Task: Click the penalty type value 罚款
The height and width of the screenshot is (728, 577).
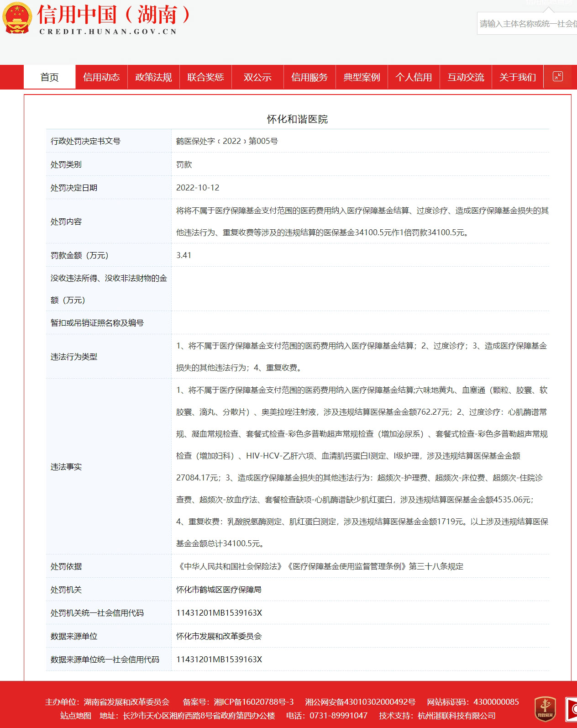Action: (184, 164)
